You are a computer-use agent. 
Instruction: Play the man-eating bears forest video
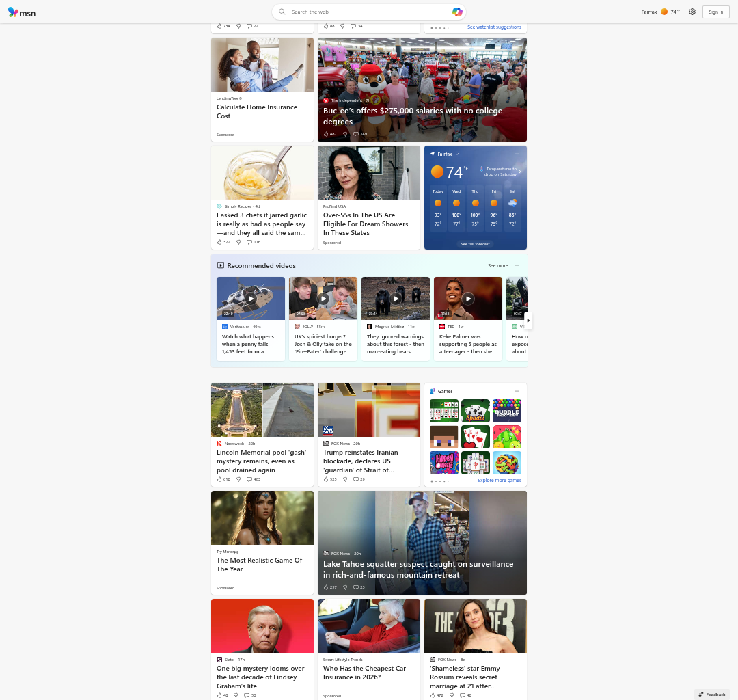(396, 299)
